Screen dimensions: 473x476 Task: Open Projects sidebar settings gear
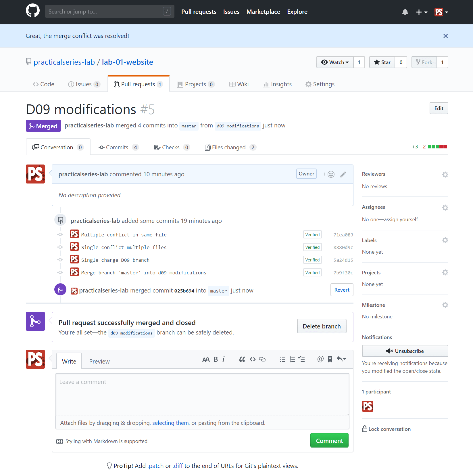[445, 272]
